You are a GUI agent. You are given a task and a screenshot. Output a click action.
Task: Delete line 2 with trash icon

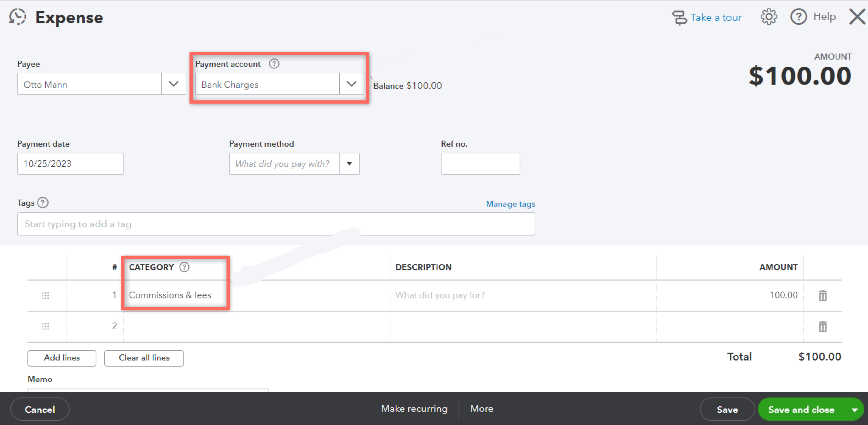(x=823, y=326)
